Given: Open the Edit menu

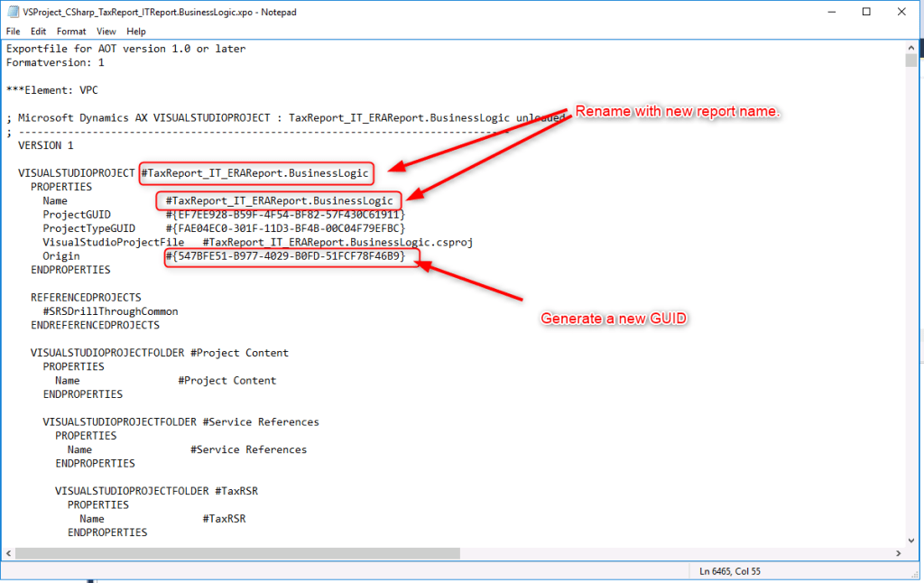Looking at the screenshot, I should coord(38,31).
